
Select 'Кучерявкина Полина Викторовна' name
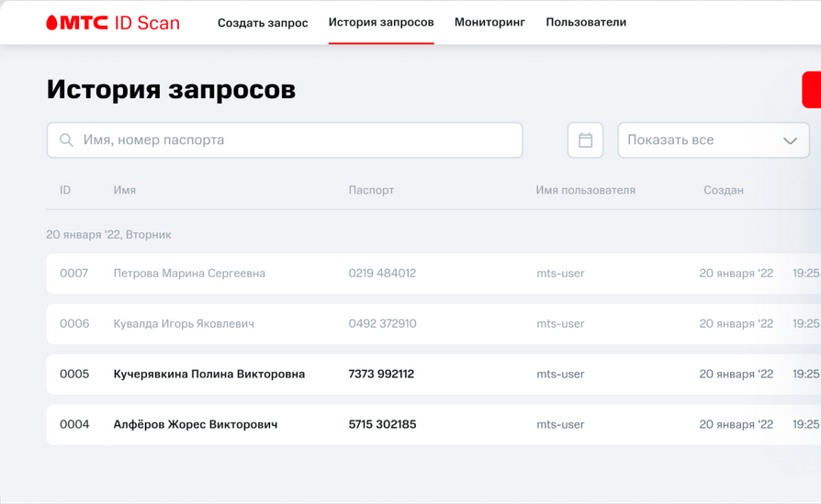(x=209, y=375)
